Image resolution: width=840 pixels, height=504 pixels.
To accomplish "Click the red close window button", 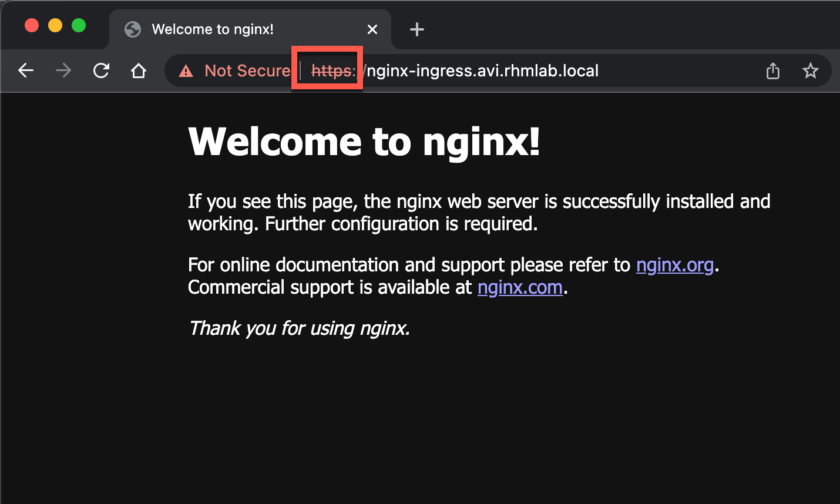I will click(32, 25).
